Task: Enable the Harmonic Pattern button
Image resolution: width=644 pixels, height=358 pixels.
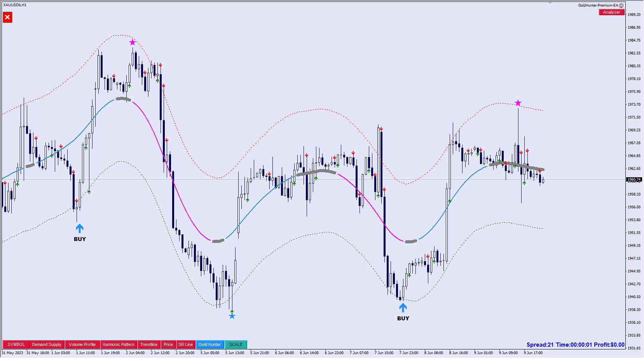Action: pos(119,344)
